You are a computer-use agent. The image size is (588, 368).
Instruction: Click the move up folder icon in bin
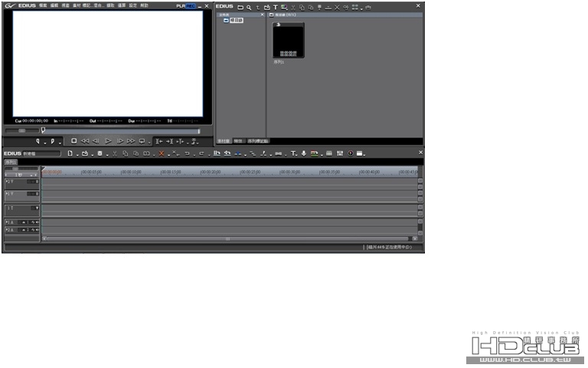[257, 8]
